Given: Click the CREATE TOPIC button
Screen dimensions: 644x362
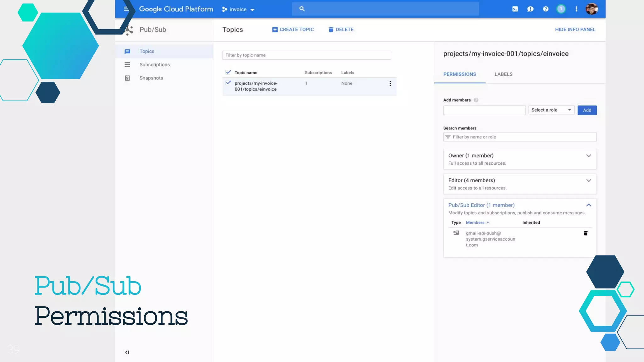Looking at the screenshot, I should pyautogui.click(x=293, y=30).
